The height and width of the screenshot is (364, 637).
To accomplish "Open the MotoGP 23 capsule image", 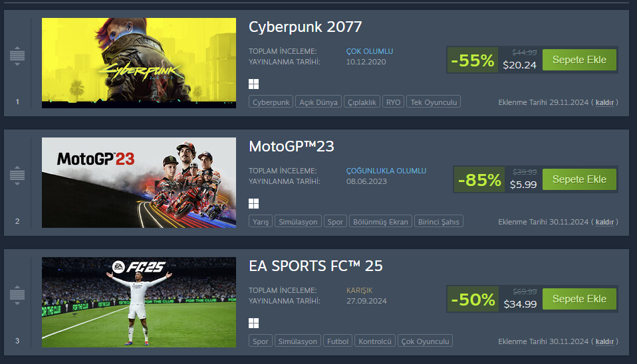I will tap(139, 183).
